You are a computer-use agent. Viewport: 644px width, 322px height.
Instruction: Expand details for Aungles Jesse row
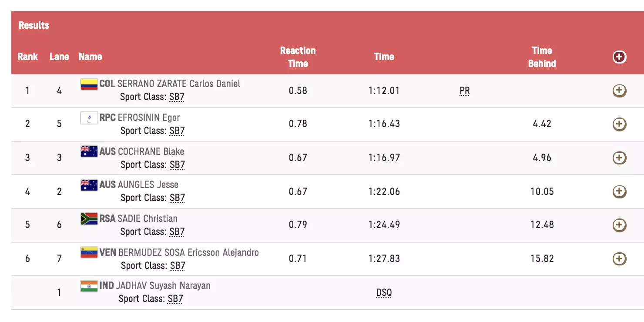point(619,191)
